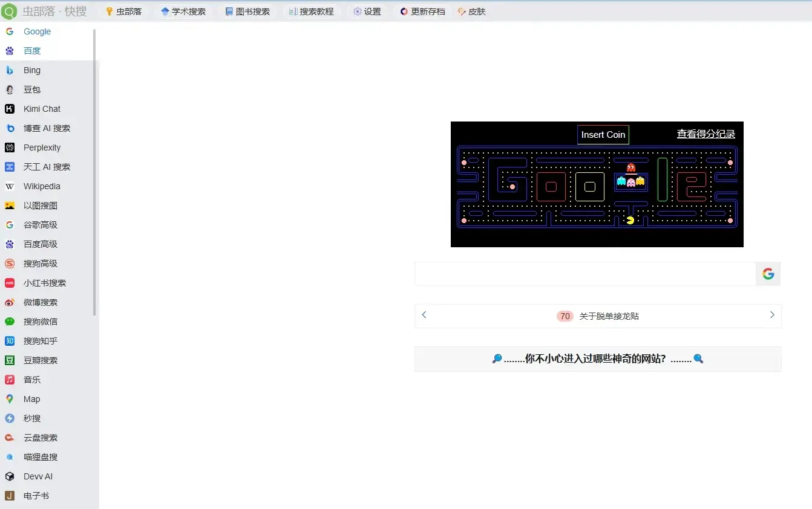Click the 电子书 book icon
The width and height of the screenshot is (812, 509).
(x=10, y=496)
